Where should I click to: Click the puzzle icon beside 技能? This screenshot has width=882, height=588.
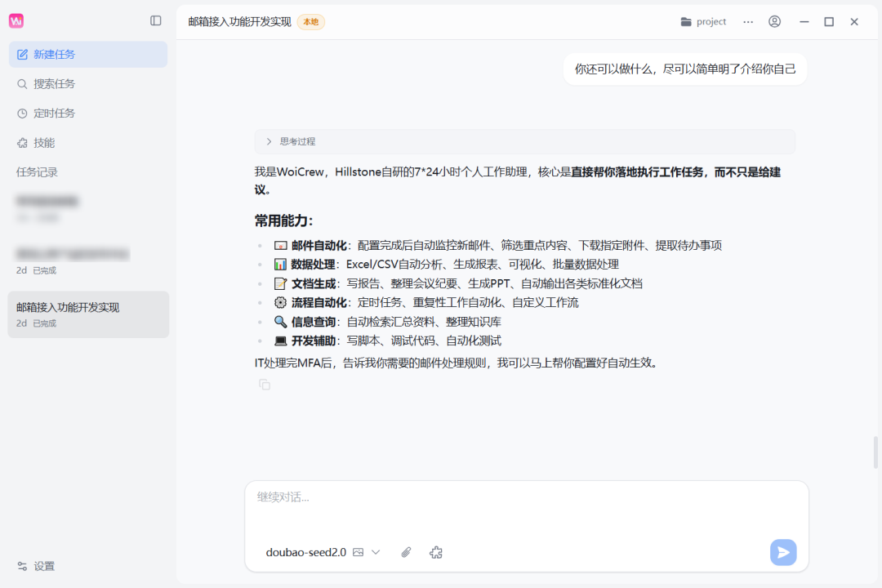[x=22, y=143]
